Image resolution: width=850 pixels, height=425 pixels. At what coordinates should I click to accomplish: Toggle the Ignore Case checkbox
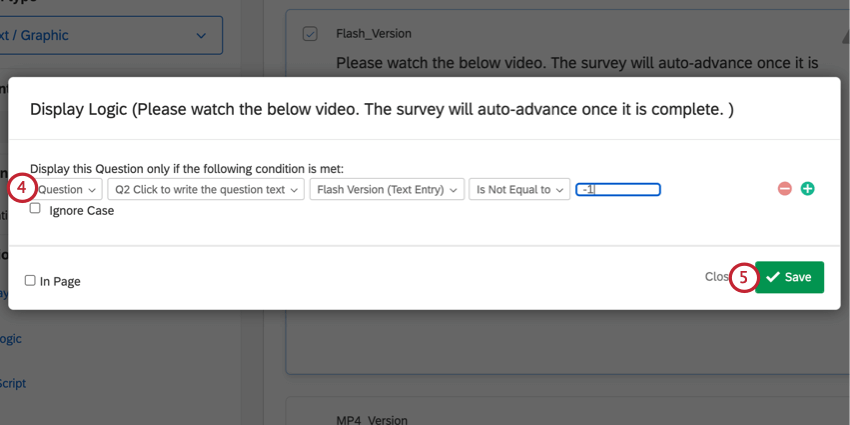(35, 210)
